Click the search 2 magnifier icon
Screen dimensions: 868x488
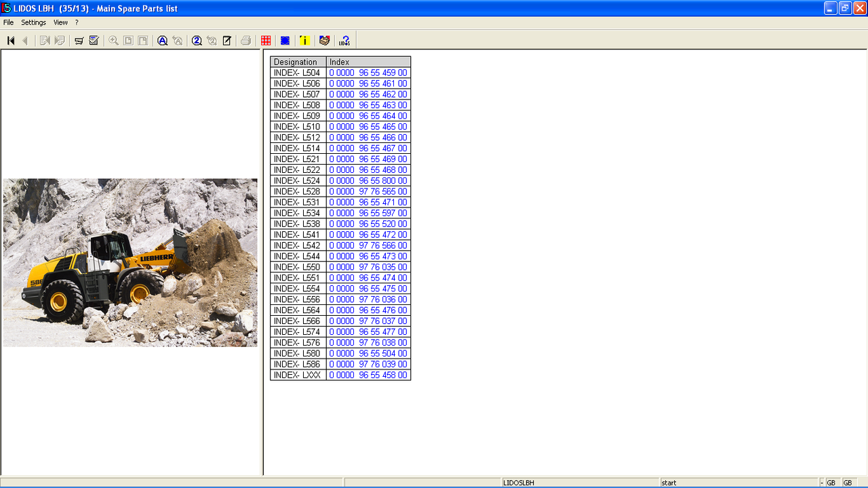pyautogui.click(x=197, y=41)
